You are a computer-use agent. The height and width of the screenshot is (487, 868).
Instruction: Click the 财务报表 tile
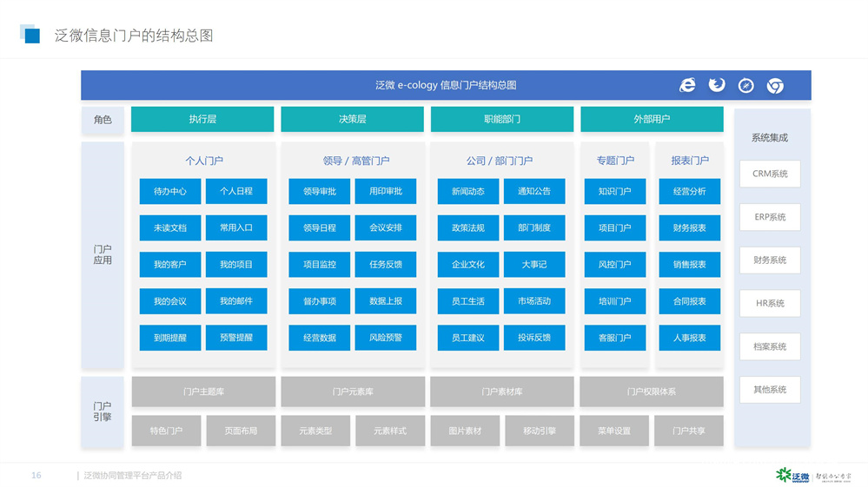pyautogui.click(x=690, y=227)
